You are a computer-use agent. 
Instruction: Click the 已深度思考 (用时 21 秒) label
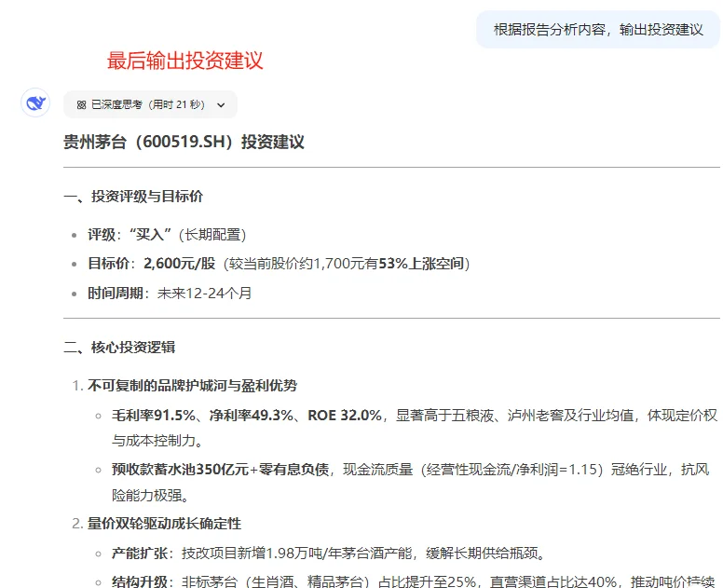[x=147, y=104]
